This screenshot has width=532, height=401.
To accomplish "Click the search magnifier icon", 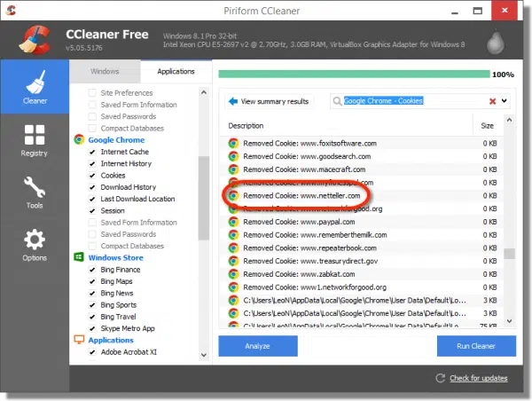I will point(337,101).
